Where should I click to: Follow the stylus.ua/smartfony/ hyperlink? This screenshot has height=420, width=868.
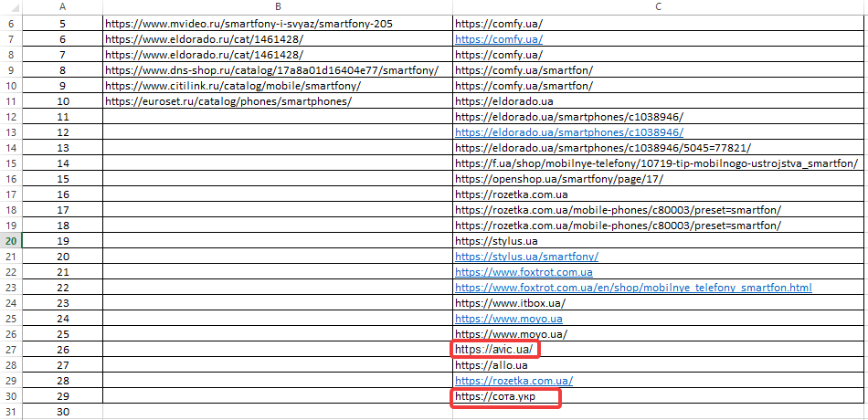pyautogui.click(x=526, y=257)
